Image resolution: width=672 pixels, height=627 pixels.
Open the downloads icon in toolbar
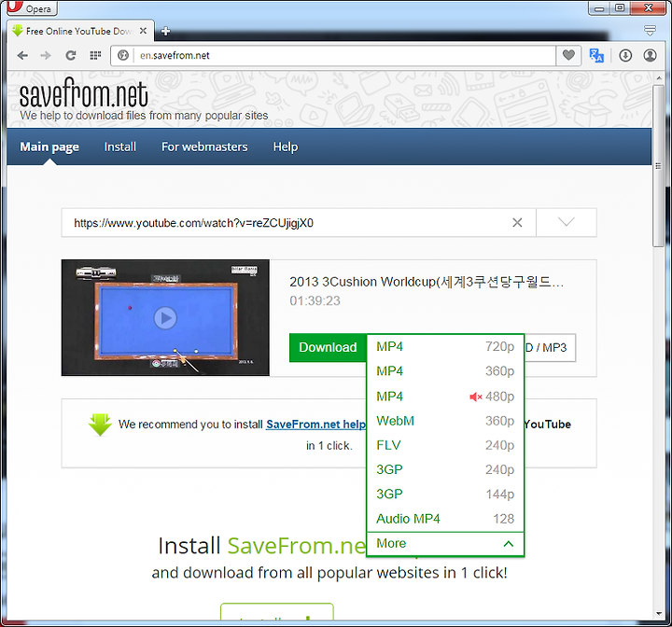click(x=625, y=55)
